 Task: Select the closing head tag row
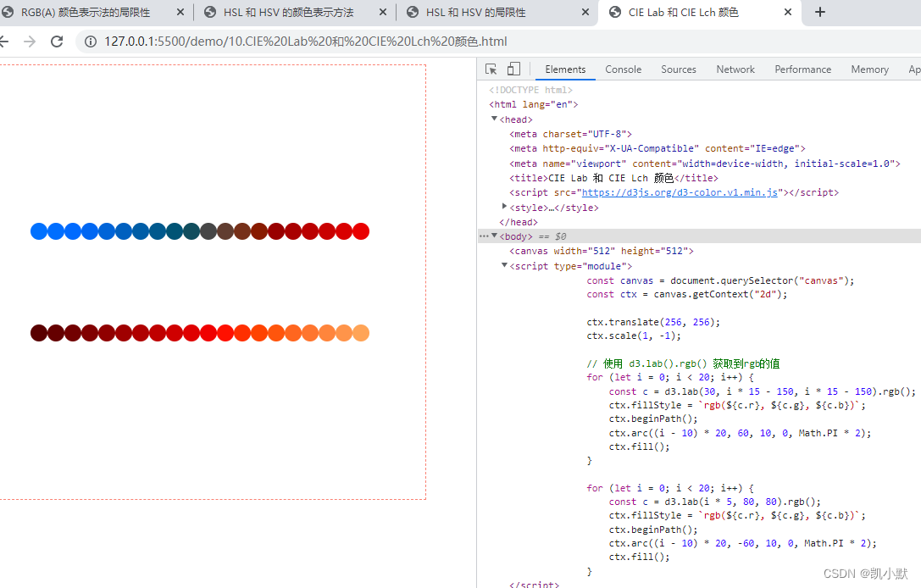518,222
